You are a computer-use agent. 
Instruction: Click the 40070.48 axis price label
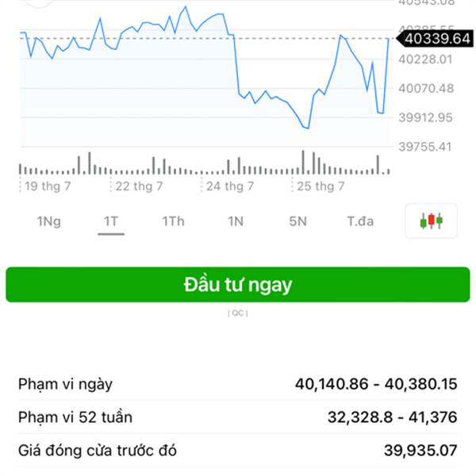tap(426, 88)
